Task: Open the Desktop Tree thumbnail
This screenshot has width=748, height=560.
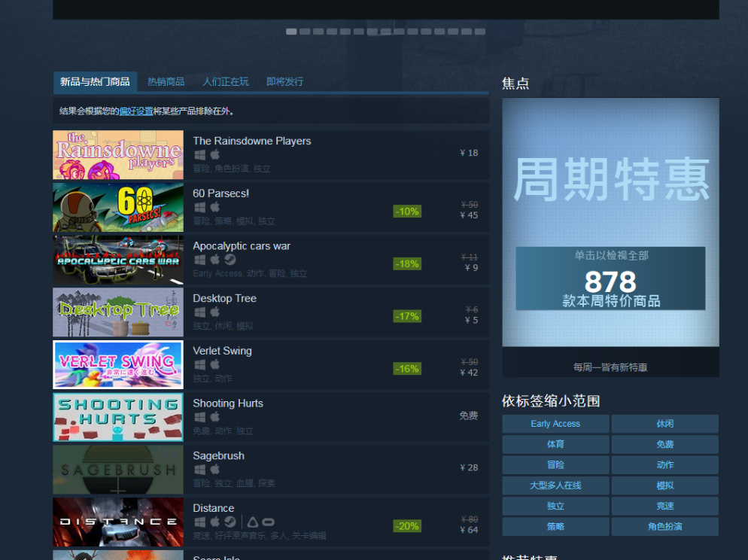Action: pos(118,312)
